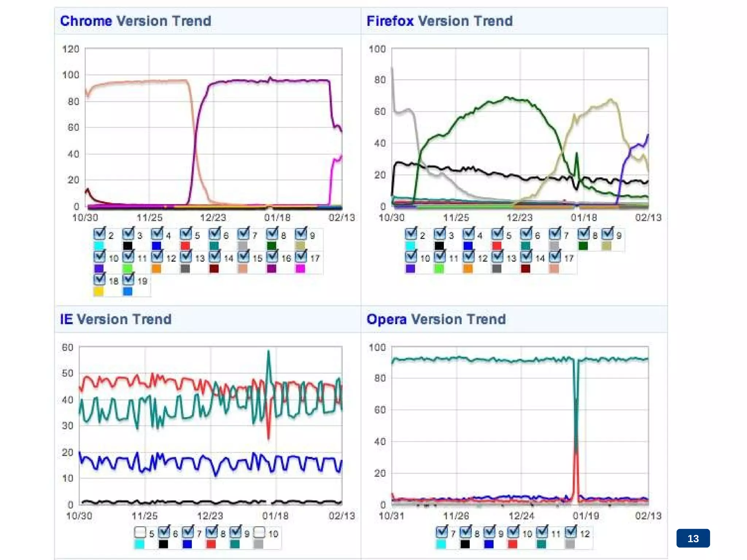Enable IE version 5 checkbox
Viewport: 747px width, 560px height.
[140, 532]
